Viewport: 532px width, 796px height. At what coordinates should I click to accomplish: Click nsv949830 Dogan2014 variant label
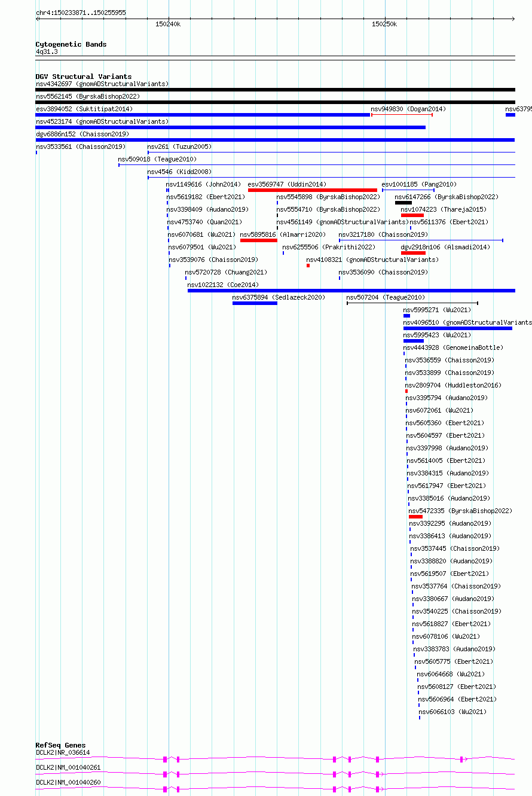408,109
